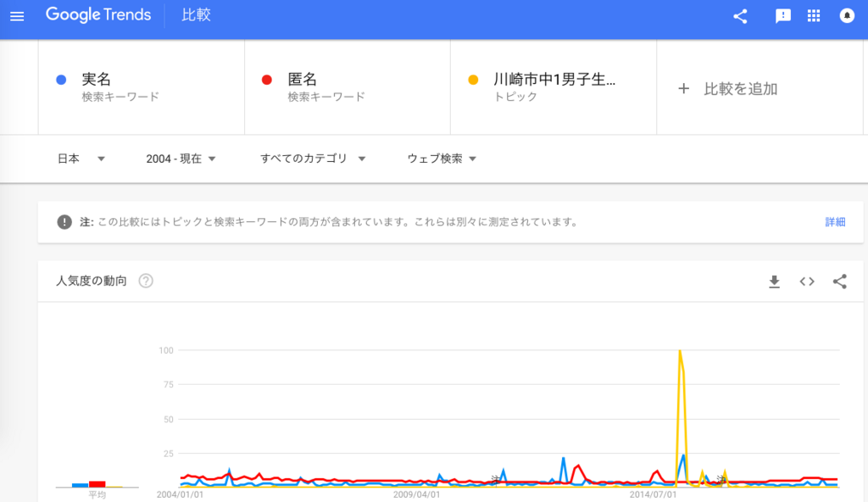The image size is (868, 502).
Task: Open the embed code for the chart
Action: pyautogui.click(x=806, y=281)
